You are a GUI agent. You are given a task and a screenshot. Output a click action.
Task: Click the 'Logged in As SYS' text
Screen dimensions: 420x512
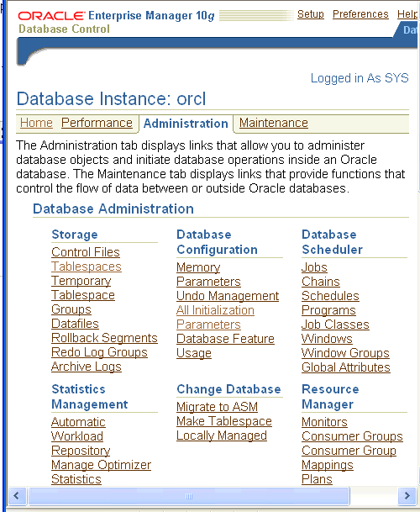tap(360, 78)
